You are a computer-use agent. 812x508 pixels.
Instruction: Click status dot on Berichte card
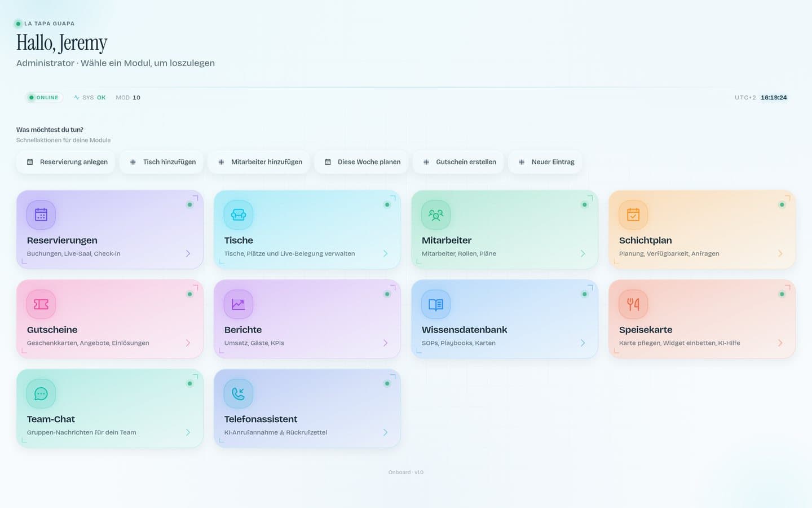(x=387, y=294)
